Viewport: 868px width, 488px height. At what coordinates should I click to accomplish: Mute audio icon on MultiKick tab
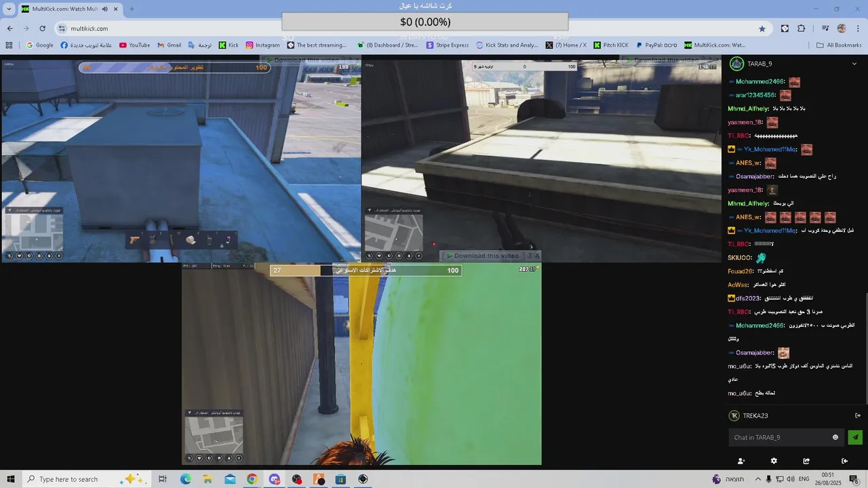pyautogui.click(x=104, y=9)
